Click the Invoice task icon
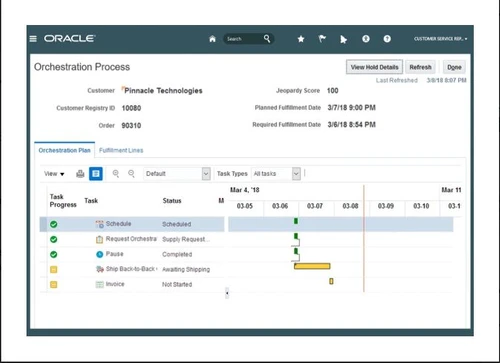Image resolution: width=500 pixels, height=363 pixels. 100,284
